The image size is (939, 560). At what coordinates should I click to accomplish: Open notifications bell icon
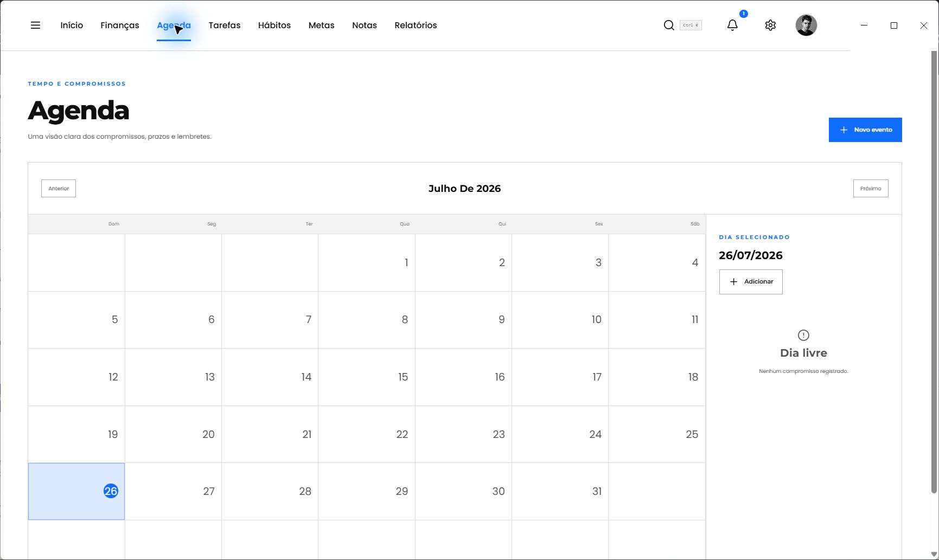(732, 25)
